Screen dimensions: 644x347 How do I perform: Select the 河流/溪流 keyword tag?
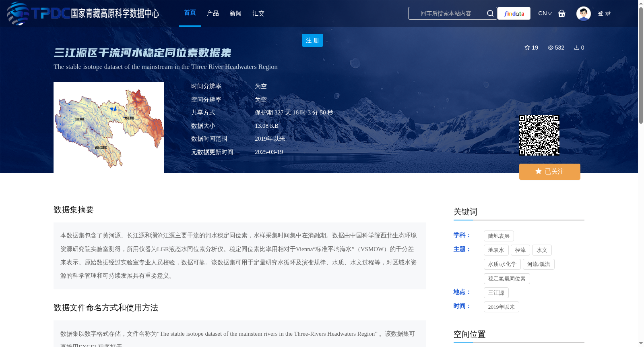539,264
